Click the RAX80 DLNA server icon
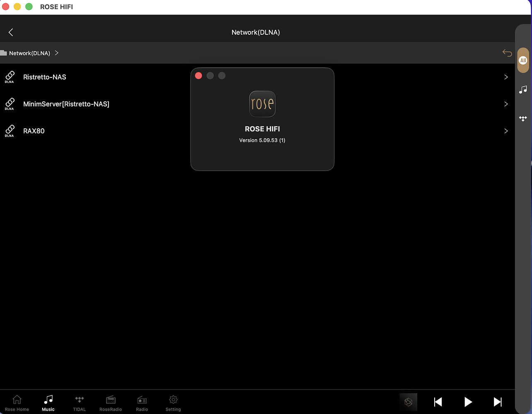 [9, 131]
